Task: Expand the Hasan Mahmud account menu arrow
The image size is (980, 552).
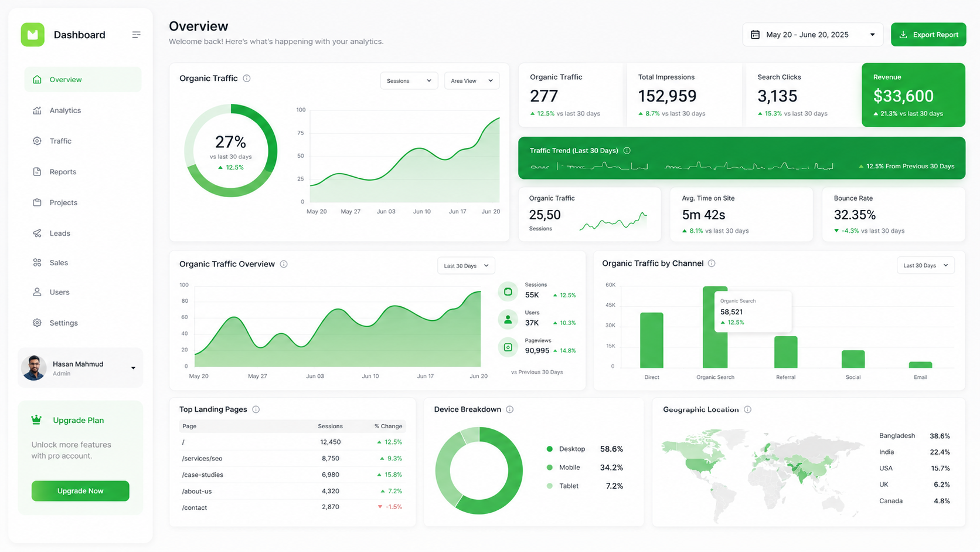Action: (133, 368)
